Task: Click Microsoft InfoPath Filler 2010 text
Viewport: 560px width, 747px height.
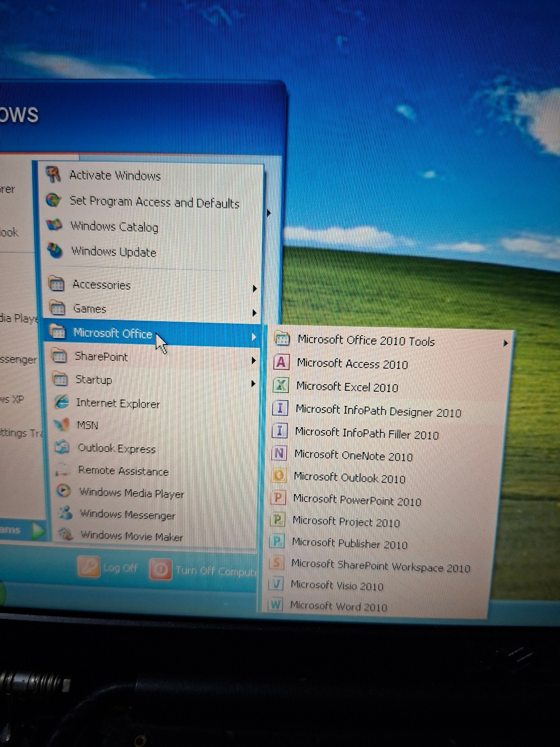Action: (x=367, y=433)
